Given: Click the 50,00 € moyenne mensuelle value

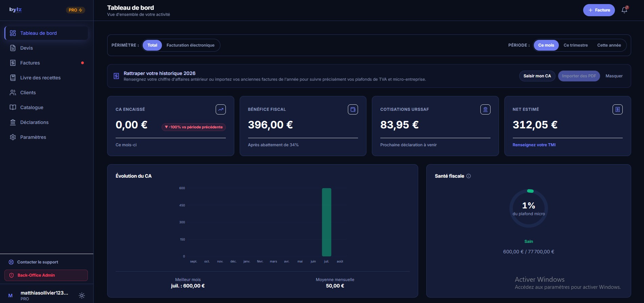Looking at the screenshot, I should click(335, 286).
